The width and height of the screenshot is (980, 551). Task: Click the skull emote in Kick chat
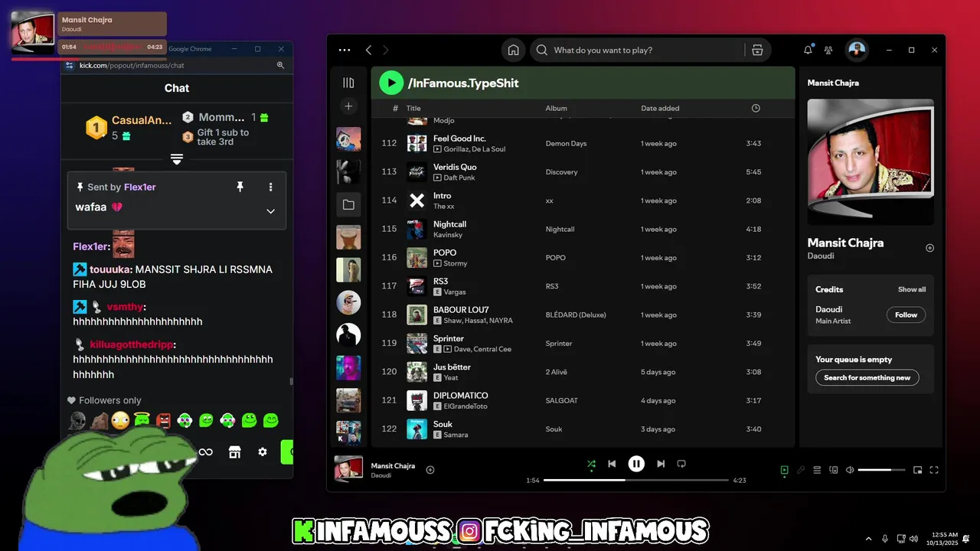tap(77, 420)
